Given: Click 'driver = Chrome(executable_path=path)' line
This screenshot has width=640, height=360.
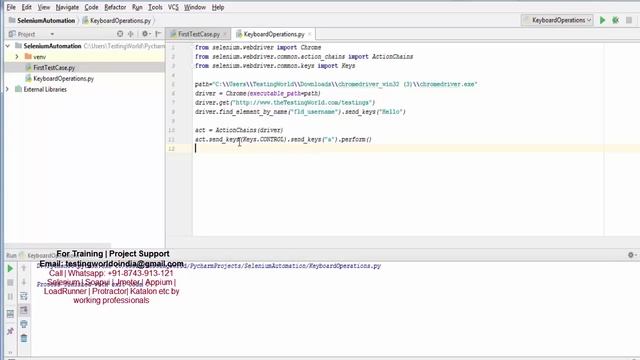Looking at the screenshot, I should tap(258, 93).
